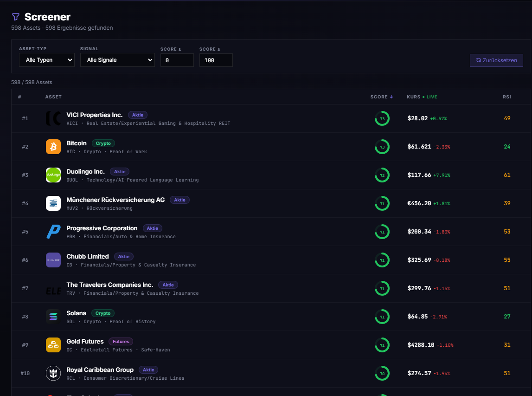The width and height of the screenshot is (532, 396).
Task: Click the Royal Caribbean Group logo icon
Action: [53, 373]
